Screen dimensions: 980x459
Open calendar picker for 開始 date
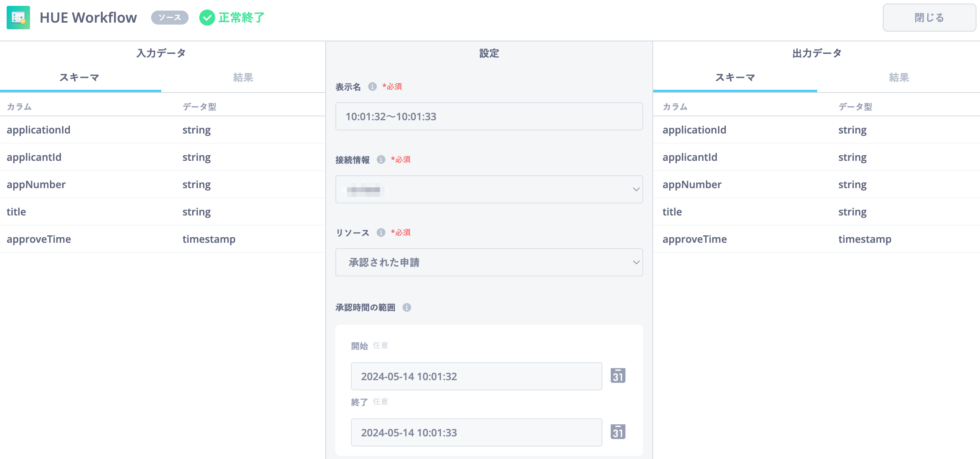(618, 376)
